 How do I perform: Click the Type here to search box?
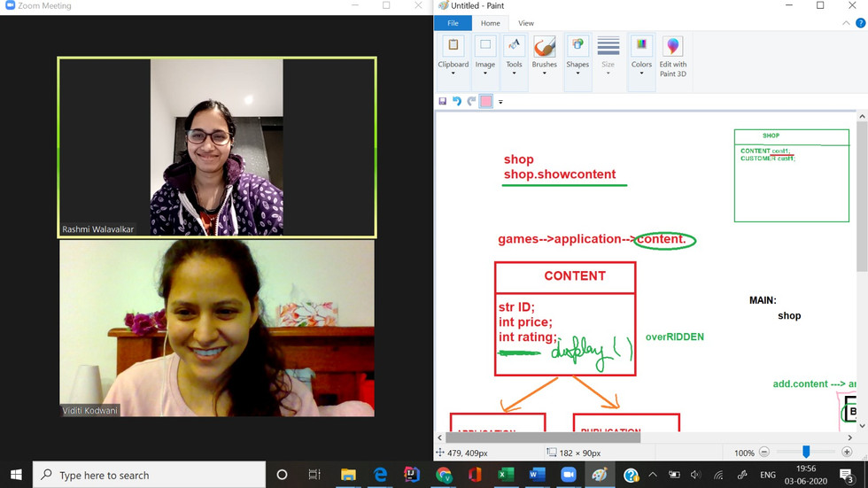click(150, 475)
